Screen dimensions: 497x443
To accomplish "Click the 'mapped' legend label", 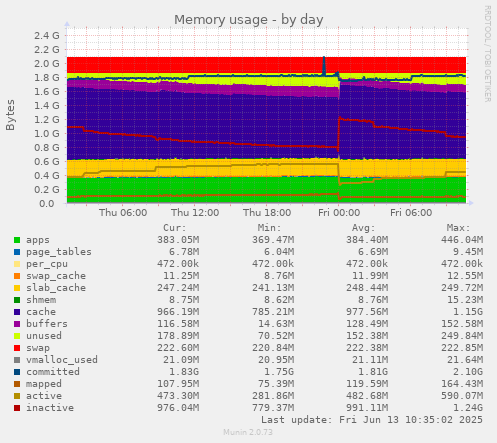I will click(x=44, y=384).
